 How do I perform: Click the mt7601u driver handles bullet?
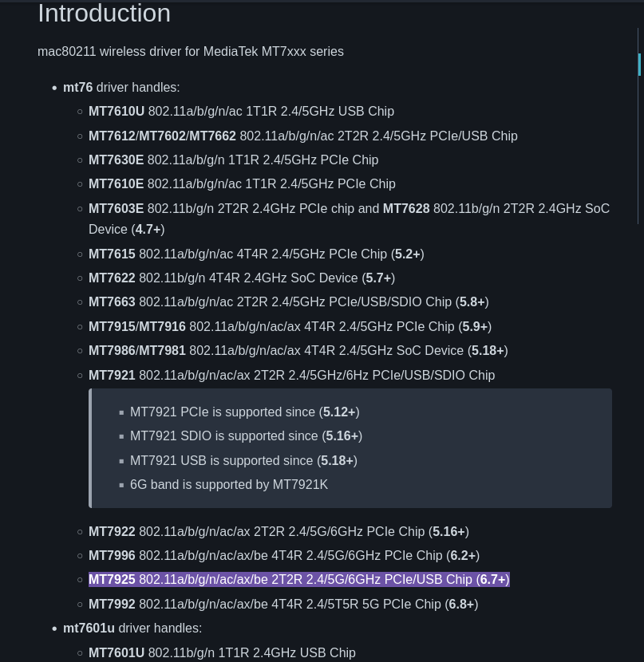click(132, 629)
